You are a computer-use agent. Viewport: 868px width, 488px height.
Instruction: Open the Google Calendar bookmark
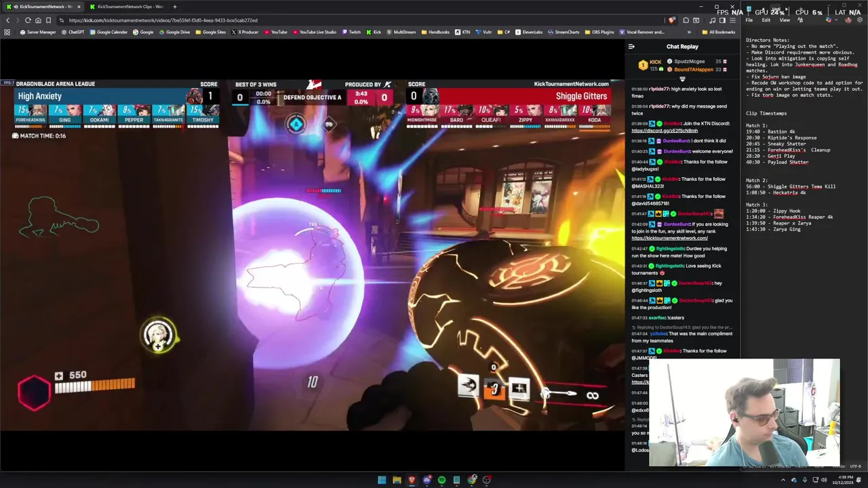(109, 32)
